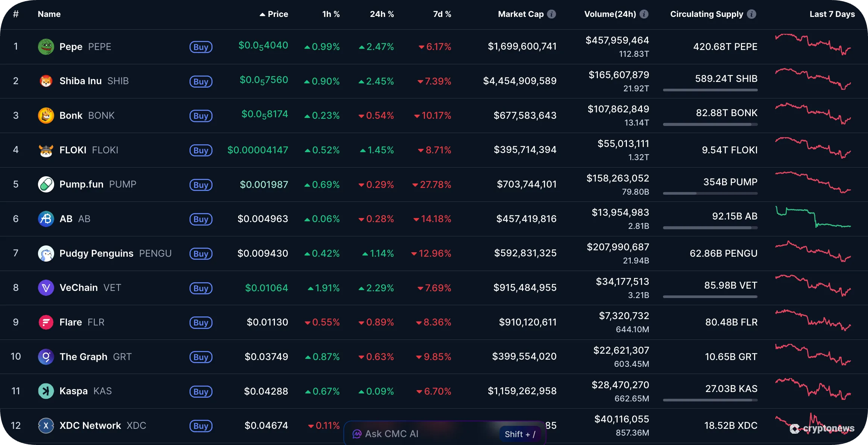The height and width of the screenshot is (445, 868).
Task: Click the SHIB circulating supply progress bar
Action: point(710,90)
